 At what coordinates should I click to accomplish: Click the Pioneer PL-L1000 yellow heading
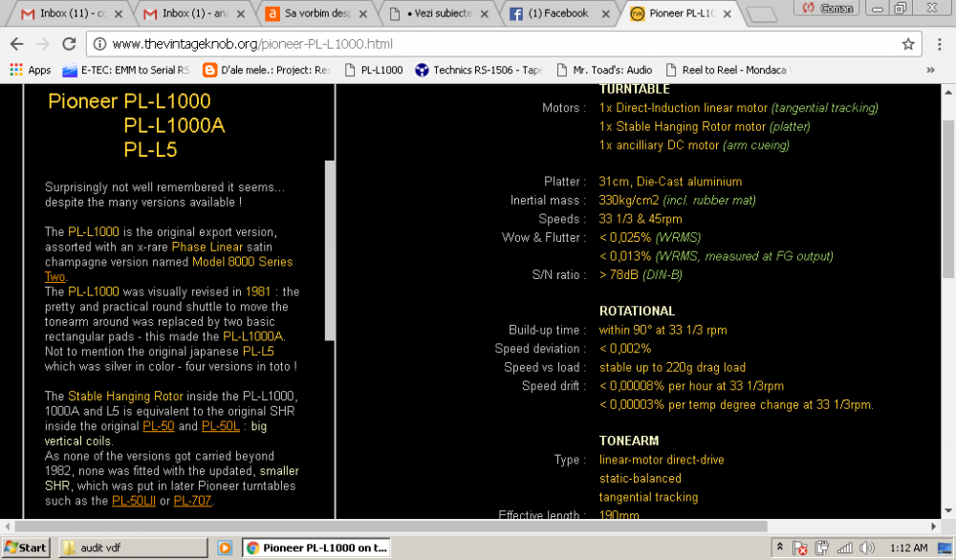pos(129,101)
